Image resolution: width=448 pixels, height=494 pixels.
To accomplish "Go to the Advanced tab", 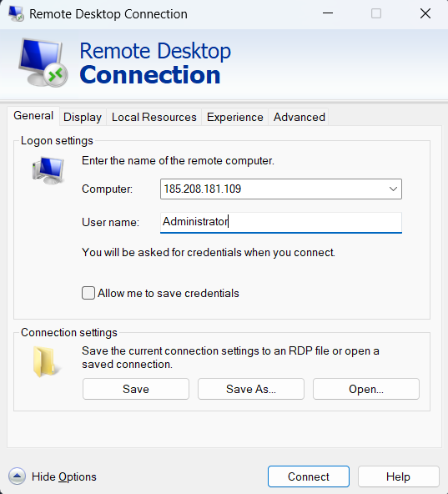I will tap(299, 117).
